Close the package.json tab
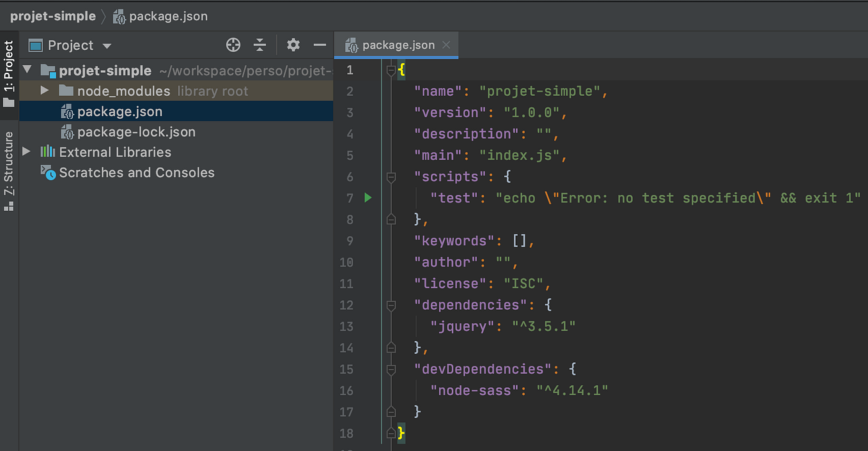Image resolution: width=868 pixels, height=451 pixels. click(x=446, y=45)
